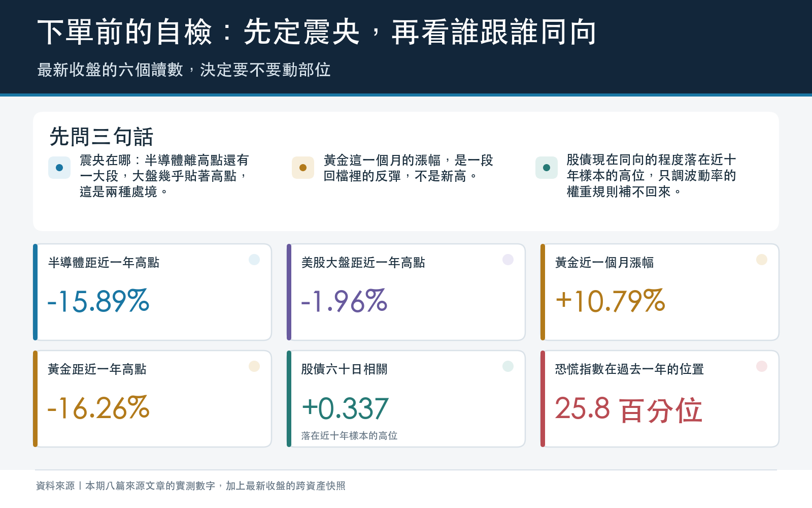Screen dimensions: 812x508
Task: Click the pink dot on 恐慌指數 card
Action: click(762, 366)
